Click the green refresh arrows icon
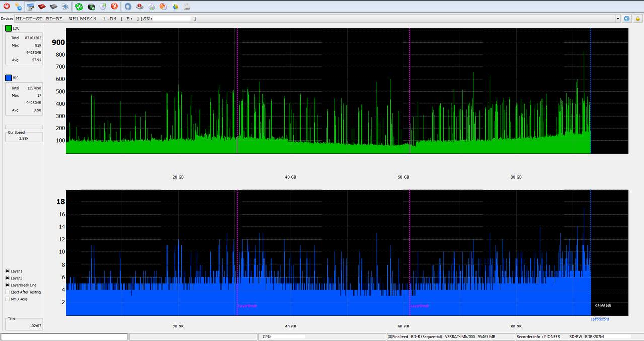This screenshot has width=644, height=341. (79, 6)
